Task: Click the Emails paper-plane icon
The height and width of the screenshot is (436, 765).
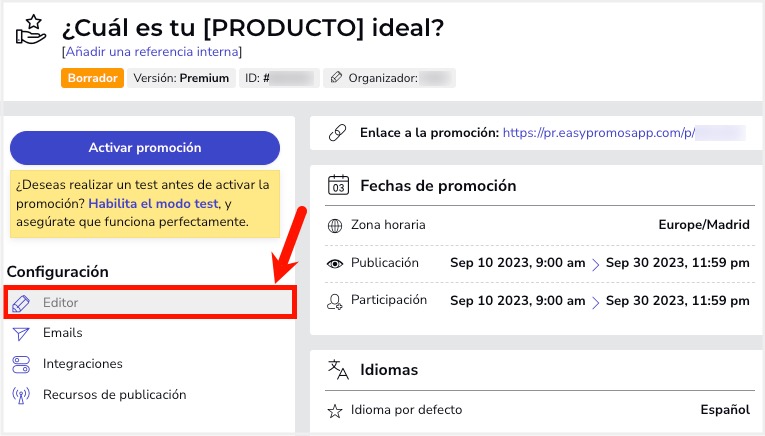Action: tap(21, 334)
